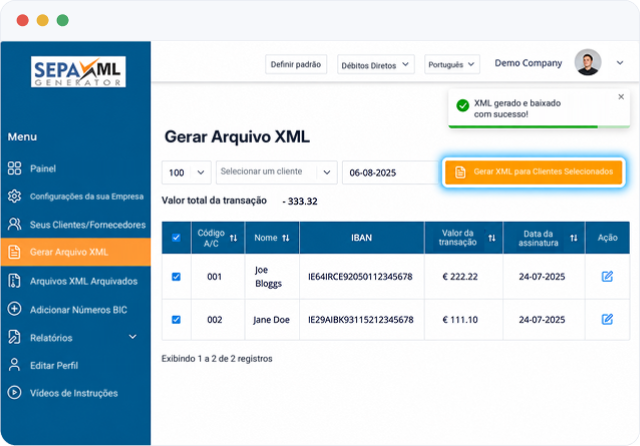Click Gerar XML para Clientes Selecionados
Image resolution: width=640 pixels, height=446 pixels.
pyautogui.click(x=533, y=172)
